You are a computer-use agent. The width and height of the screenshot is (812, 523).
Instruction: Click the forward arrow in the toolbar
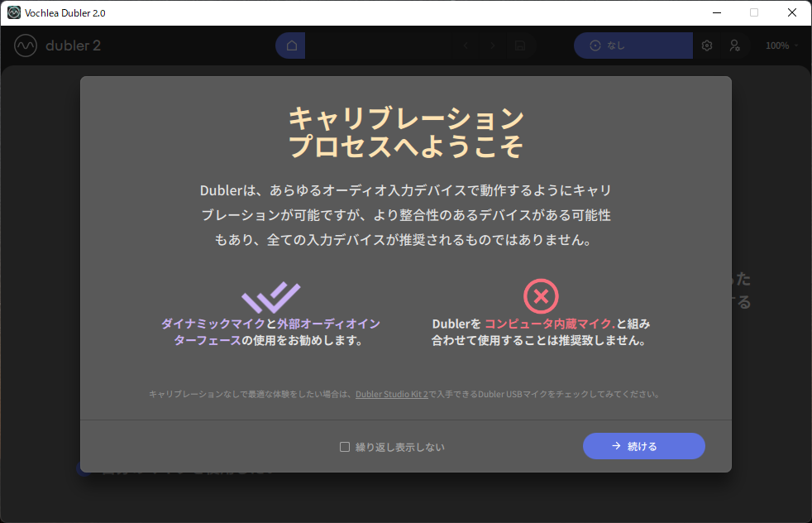[493, 46]
